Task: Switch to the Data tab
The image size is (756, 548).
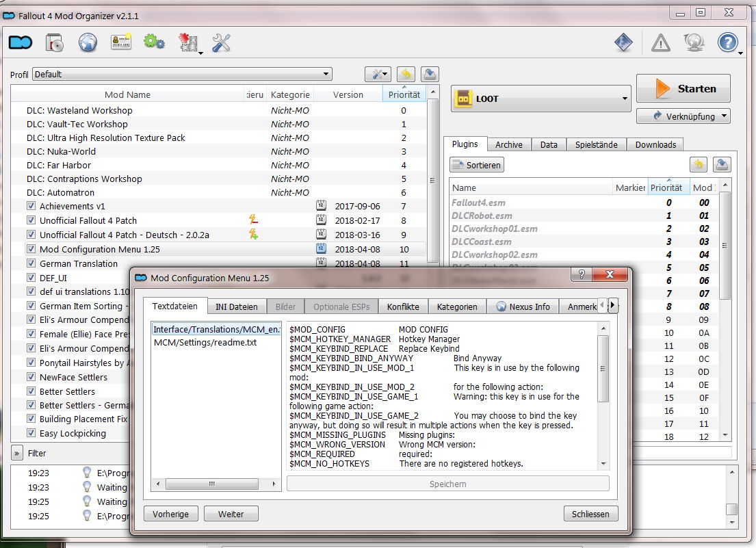Action: click(x=549, y=144)
